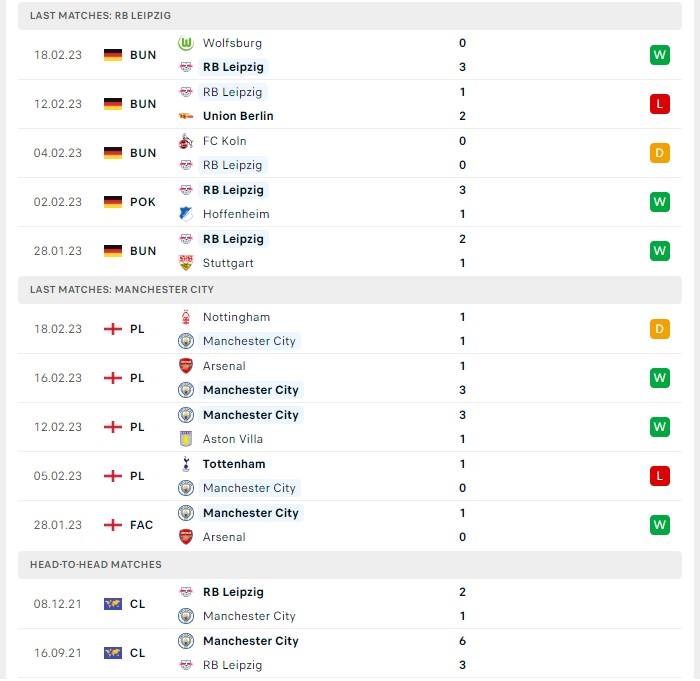Screen dimensions: 700x681
Task: Click the Tottenham cockerel logo
Action: pyautogui.click(x=186, y=464)
